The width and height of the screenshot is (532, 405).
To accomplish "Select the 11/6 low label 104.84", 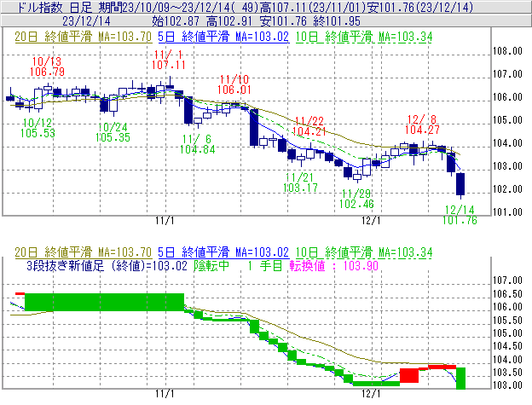I will click(198, 148).
